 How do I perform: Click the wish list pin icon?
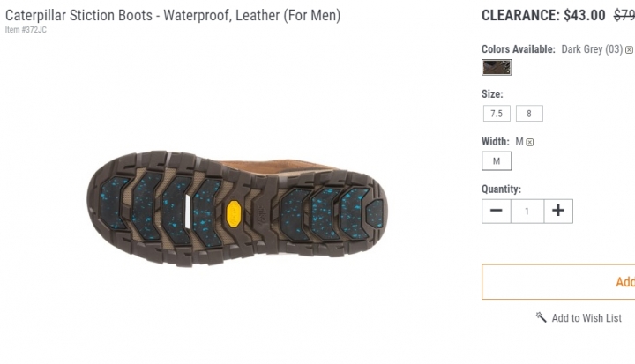[541, 317]
